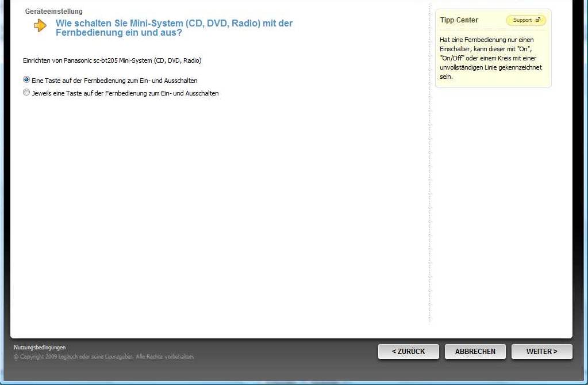The image size is (588, 385).
Task: Proceed with the WEITER button
Action: pos(541,352)
